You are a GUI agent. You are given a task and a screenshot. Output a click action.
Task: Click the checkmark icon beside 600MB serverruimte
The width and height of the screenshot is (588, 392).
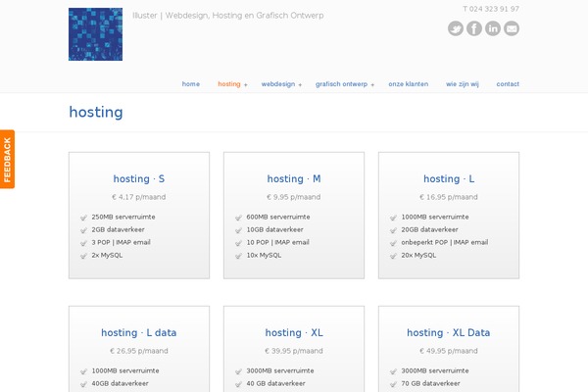tap(238, 218)
